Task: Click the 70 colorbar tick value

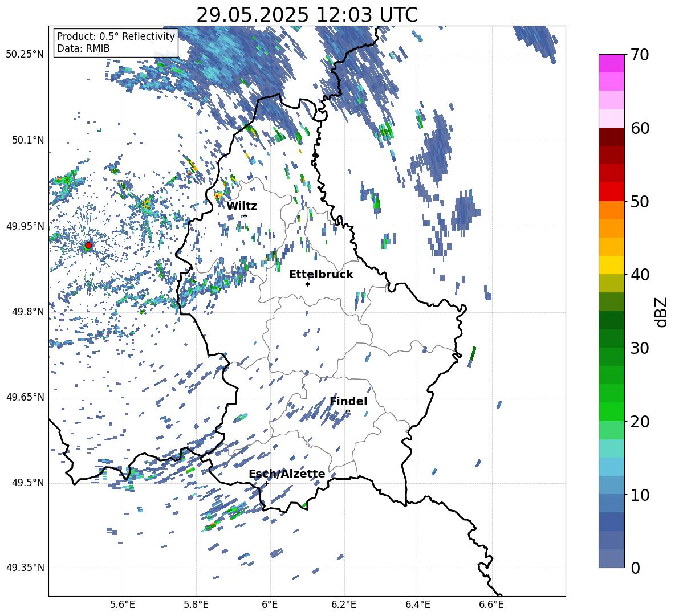Action: click(x=640, y=55)
